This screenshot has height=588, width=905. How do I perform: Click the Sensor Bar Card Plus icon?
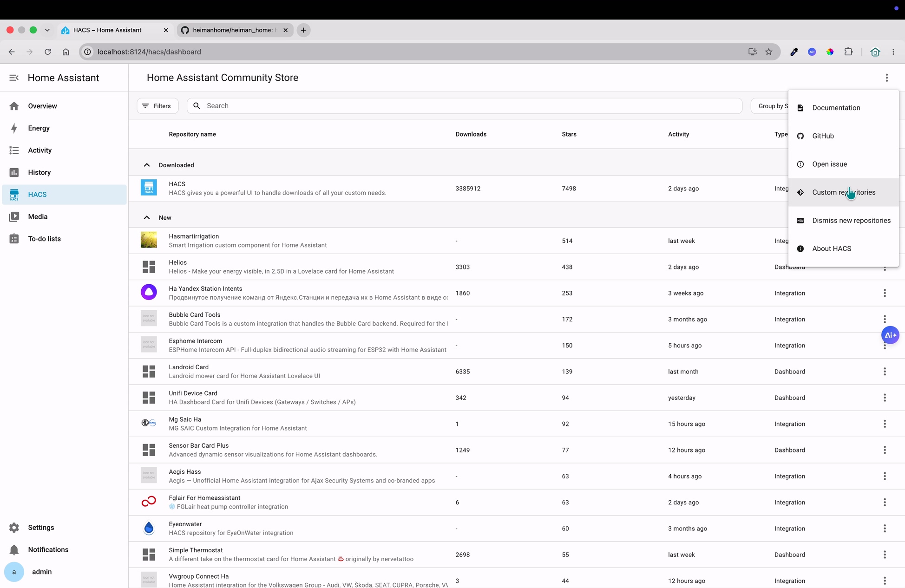pyautogui.click(x=149, y=450)
